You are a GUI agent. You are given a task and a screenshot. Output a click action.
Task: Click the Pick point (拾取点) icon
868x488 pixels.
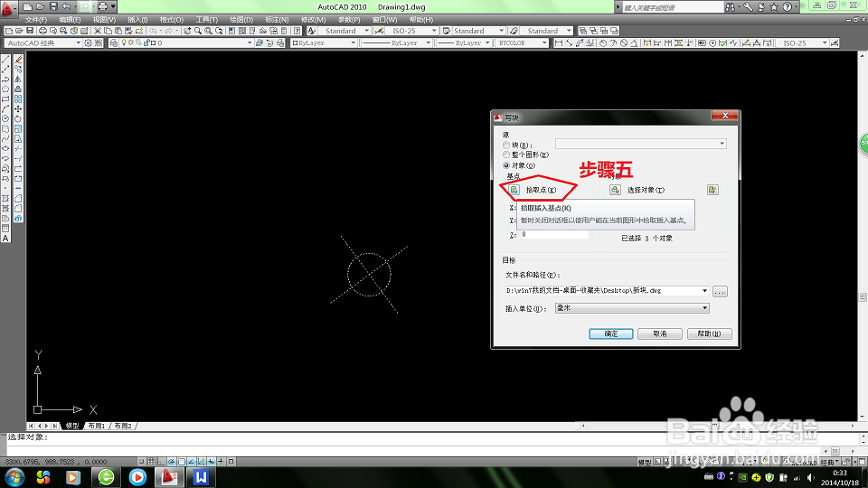click(x=514, y=190)
